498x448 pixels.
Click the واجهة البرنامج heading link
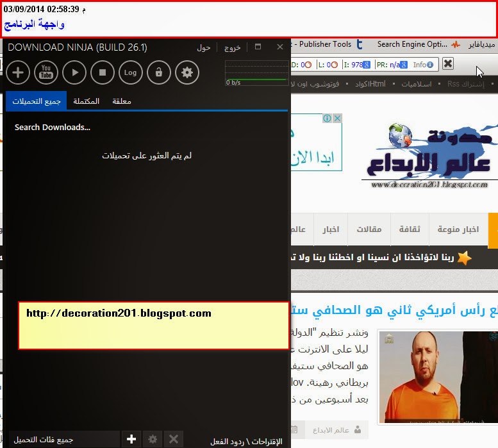pyautogui.click(x=35, y=24)
